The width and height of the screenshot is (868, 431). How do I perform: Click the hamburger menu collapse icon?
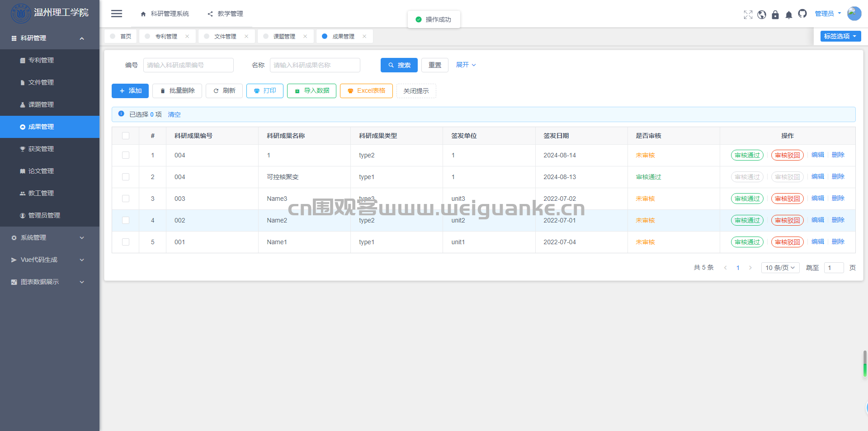point(117,14)
